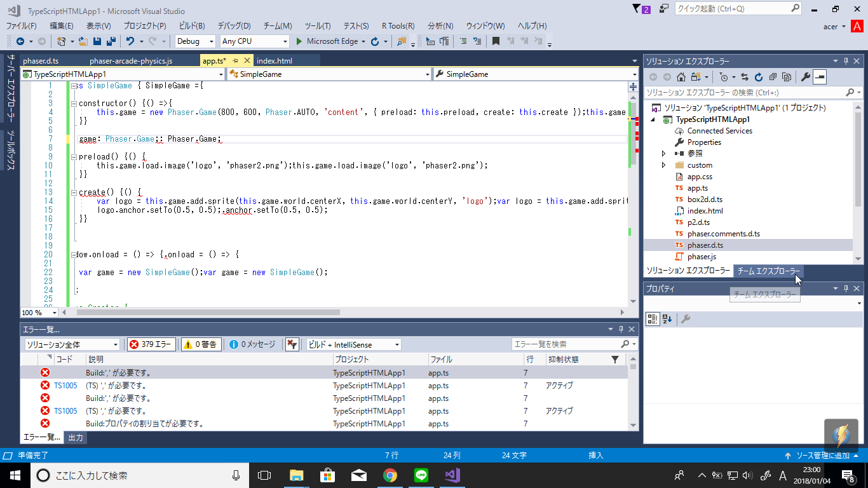Toggle pin on the app.ts tab
The width and height of the screenshot is (868, 488).
pos(235,61)
